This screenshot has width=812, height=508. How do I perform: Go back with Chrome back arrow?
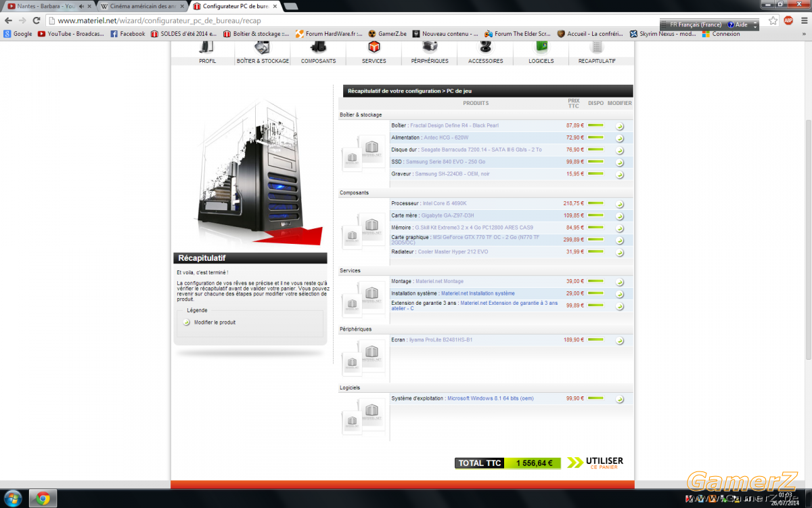click(x=8, y=20)
